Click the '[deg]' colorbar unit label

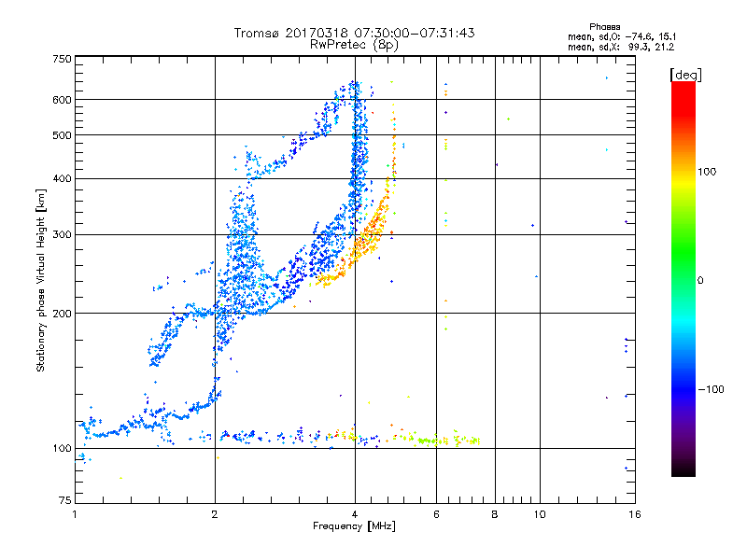(x=685, y=75)
